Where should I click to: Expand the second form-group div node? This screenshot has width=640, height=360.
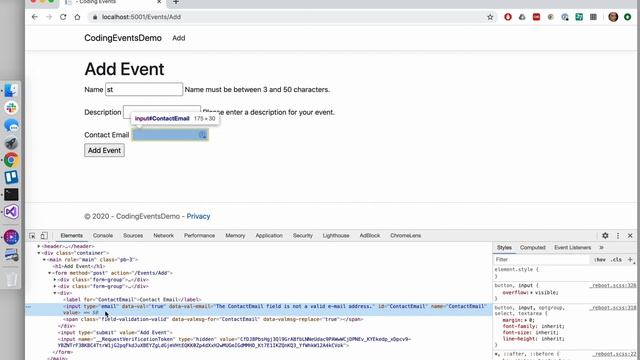click(x=55, y=287)
